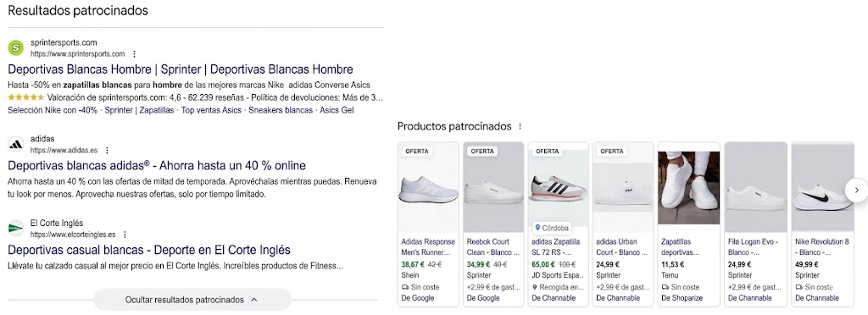Click the Fila Logan Evo shoe image
This screenshot has height=315, width=868.
[755, 187]
